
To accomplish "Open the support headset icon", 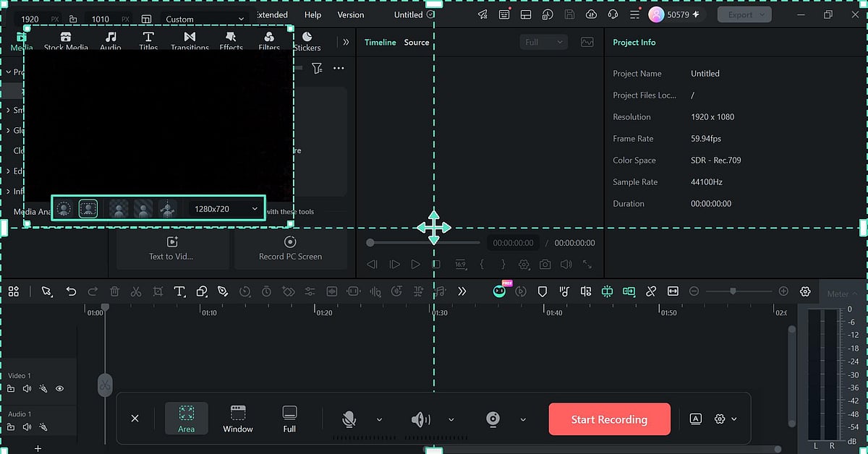I will coord(613,14).
